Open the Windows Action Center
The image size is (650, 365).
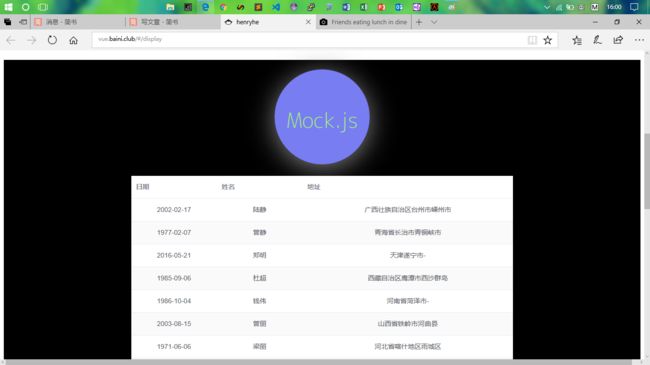tap(634, 7)
